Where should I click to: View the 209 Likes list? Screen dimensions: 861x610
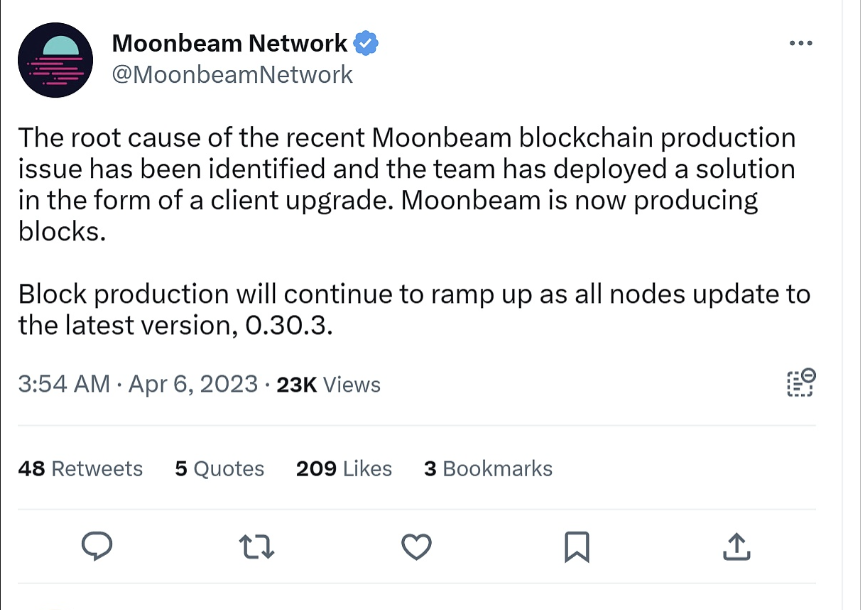tap(343, 468)
